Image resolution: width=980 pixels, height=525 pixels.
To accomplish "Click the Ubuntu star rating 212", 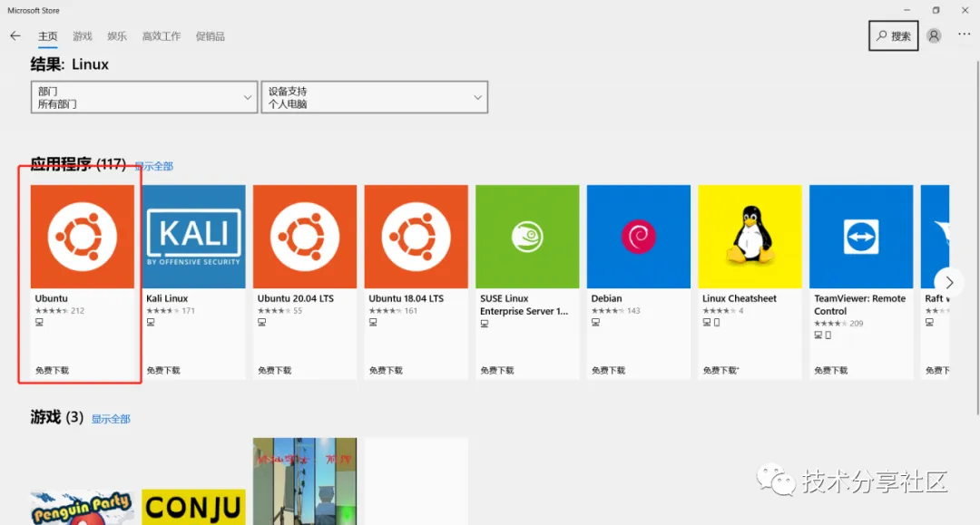I will (x=60, y=311).
